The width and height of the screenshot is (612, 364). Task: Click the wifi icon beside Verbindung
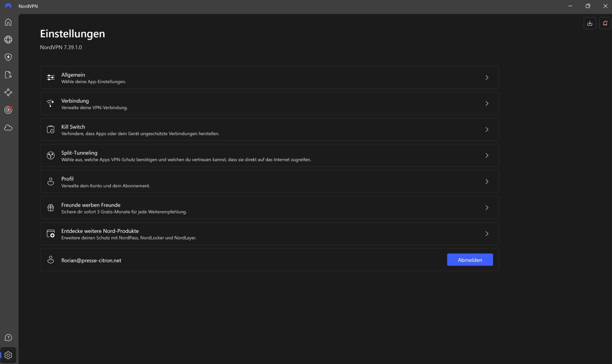tap(51, 103)
